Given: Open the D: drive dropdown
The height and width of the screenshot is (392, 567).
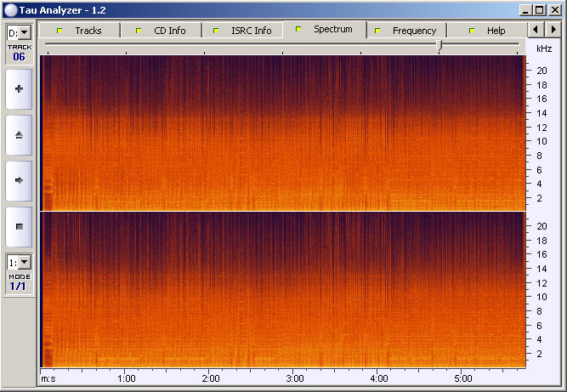Looking at the screenshot, I should (19, 32).
